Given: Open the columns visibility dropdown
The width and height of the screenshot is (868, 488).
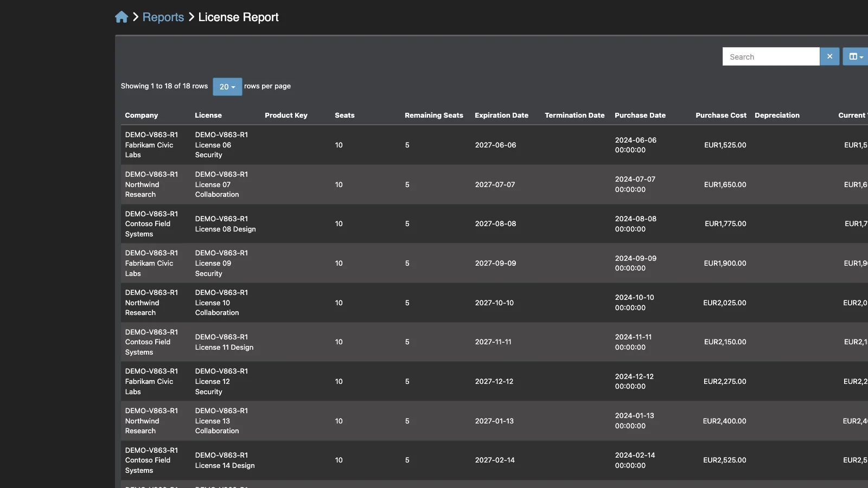Looking at the screenshot, I should (x=856, y=56).
